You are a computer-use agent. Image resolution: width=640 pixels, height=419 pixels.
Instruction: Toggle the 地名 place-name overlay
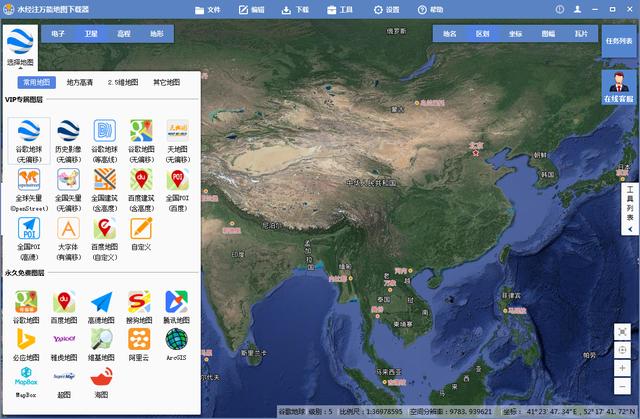click(450, 33)
